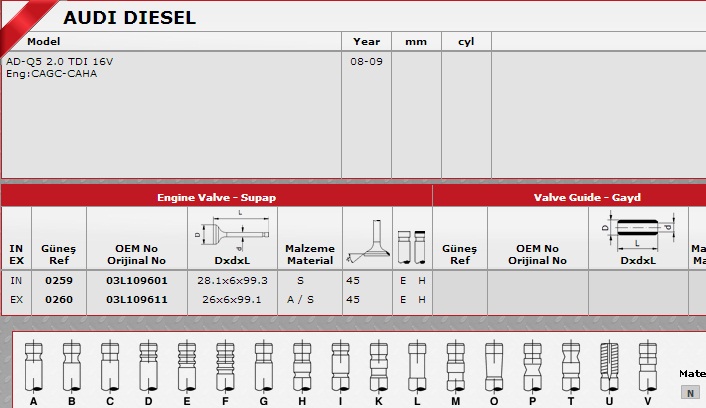Click the valve guide dimension diagram
This screenshot has width=706, height=408.
point(638,229)
